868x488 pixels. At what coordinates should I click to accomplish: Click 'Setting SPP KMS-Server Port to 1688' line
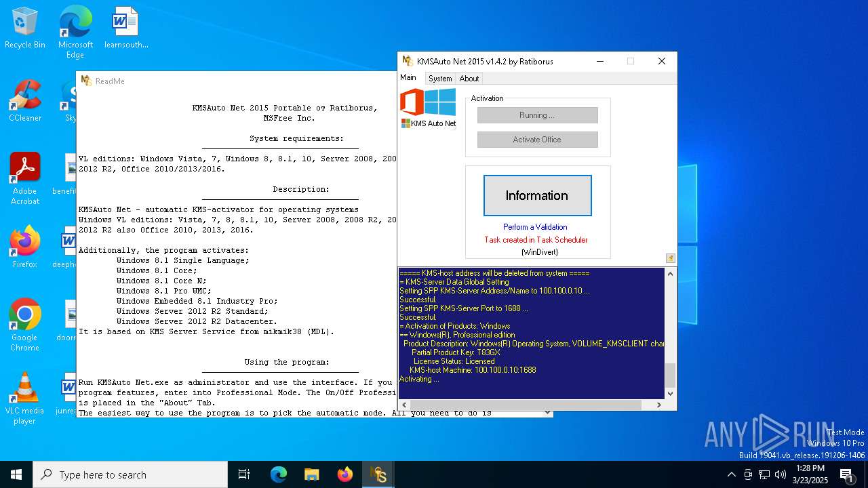pos(464,308)
